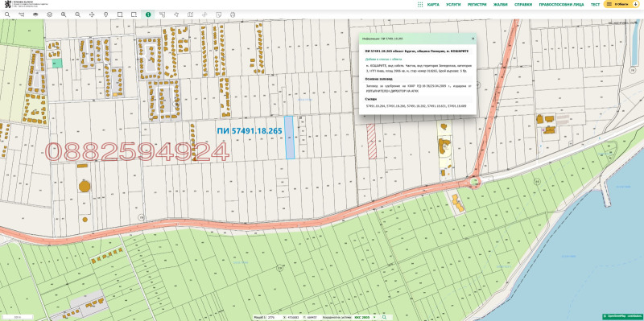Select the square-with-corner-mark selection tool
This screenshot has width=644, height=321.
click(x=134, y=14)
